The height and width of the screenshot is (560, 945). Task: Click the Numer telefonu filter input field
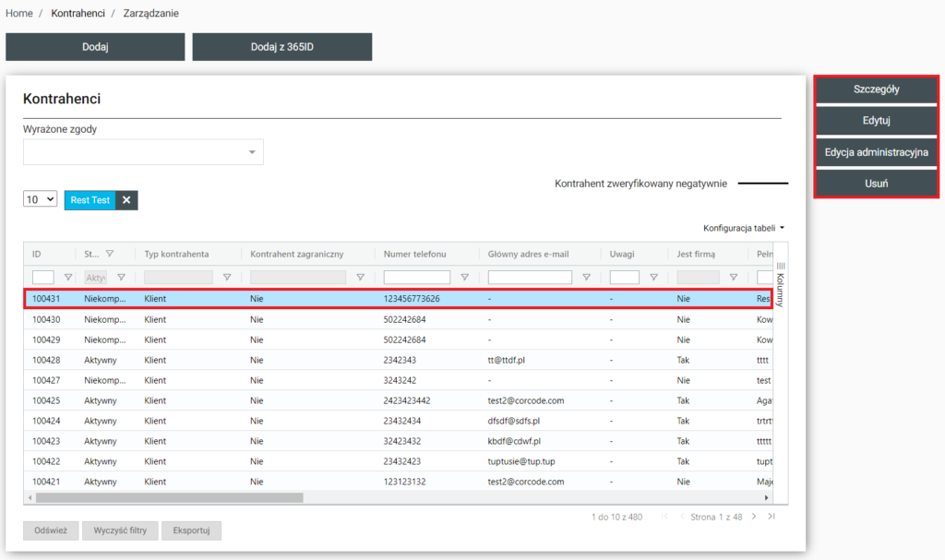click(x=417, y=277)
